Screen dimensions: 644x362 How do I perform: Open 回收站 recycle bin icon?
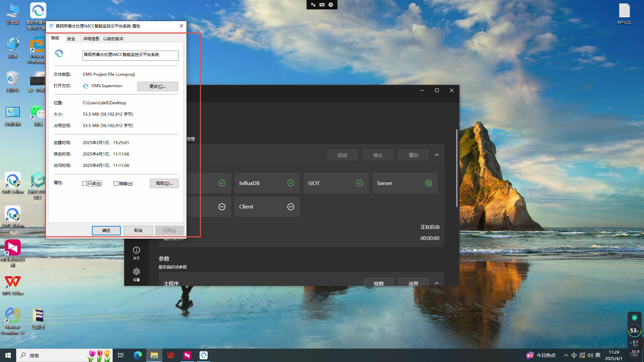13,82
